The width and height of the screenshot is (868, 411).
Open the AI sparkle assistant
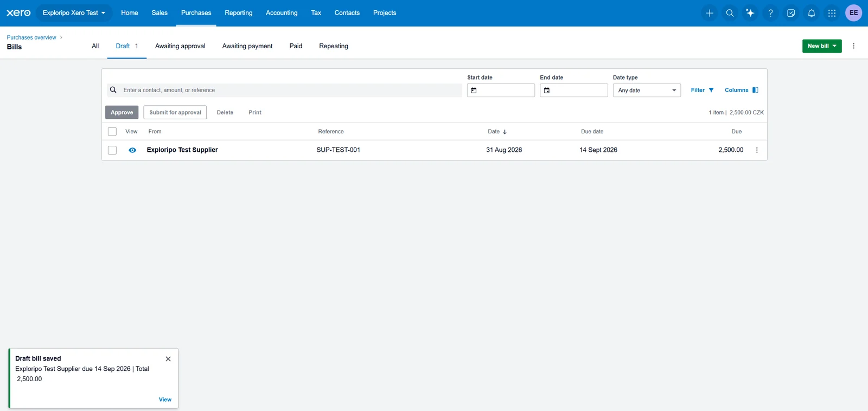click(750, 13)
